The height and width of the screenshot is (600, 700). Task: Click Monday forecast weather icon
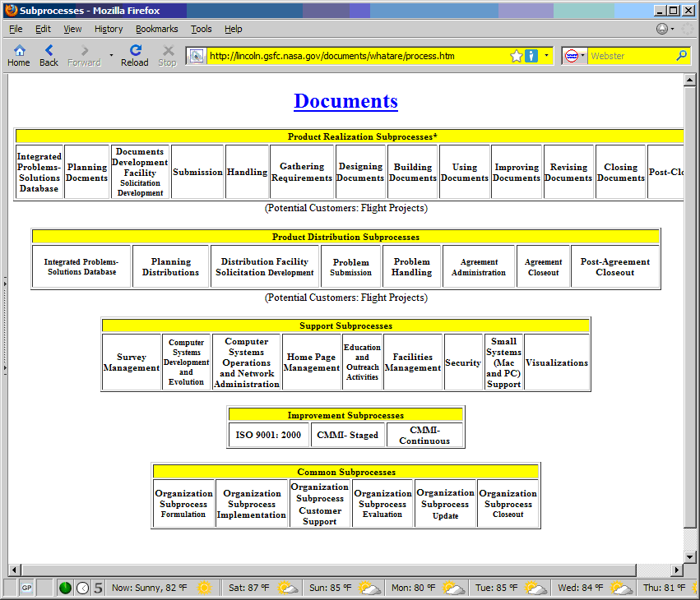coord(453,588)
